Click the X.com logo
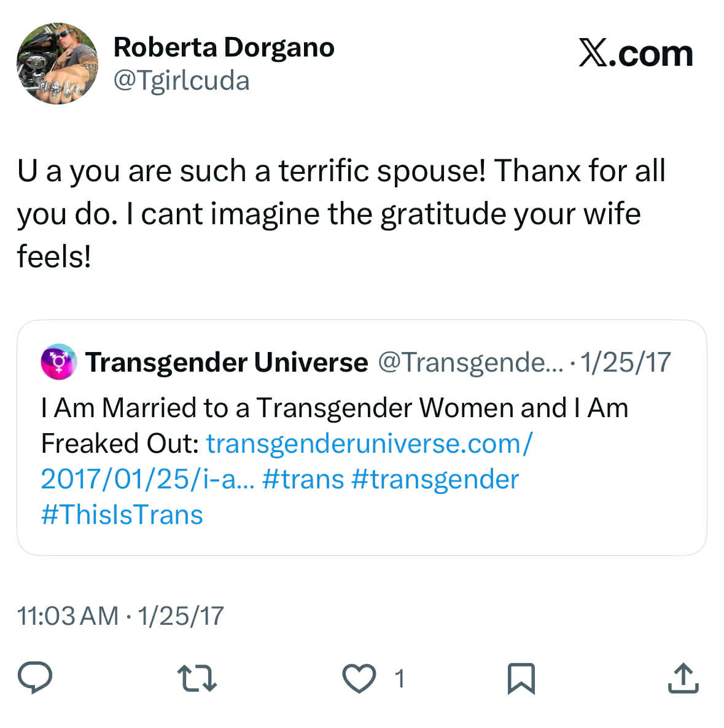This screenshot has height=728, width=724. [636, 54]
